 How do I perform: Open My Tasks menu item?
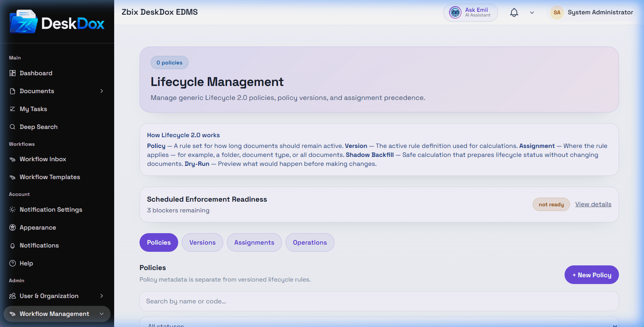tap(57, 109)
